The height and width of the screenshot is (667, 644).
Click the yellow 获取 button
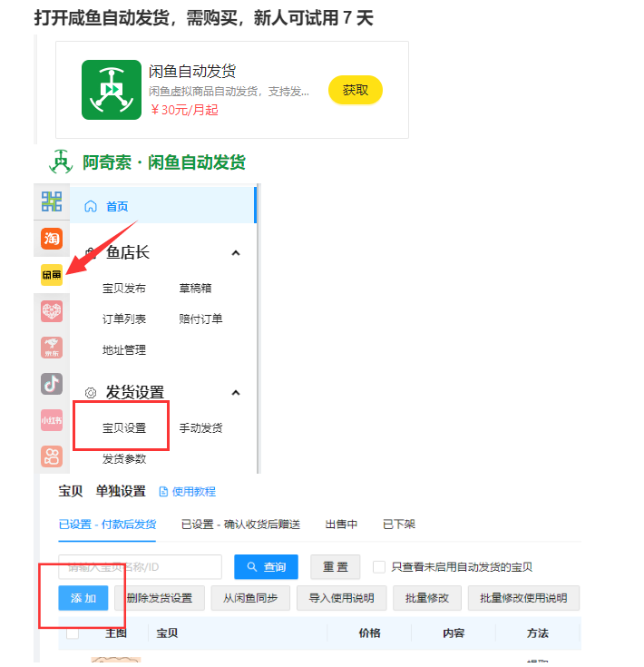tap(356, 90)
